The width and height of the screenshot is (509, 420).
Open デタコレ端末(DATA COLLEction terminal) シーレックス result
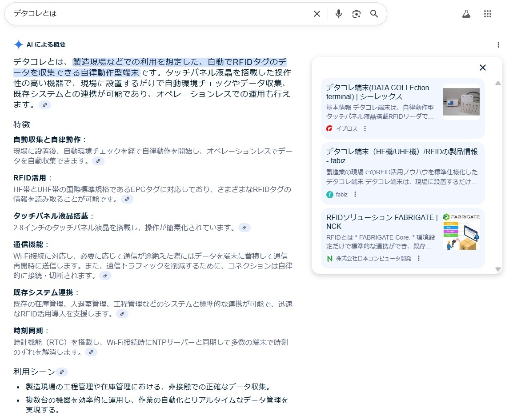377,92
